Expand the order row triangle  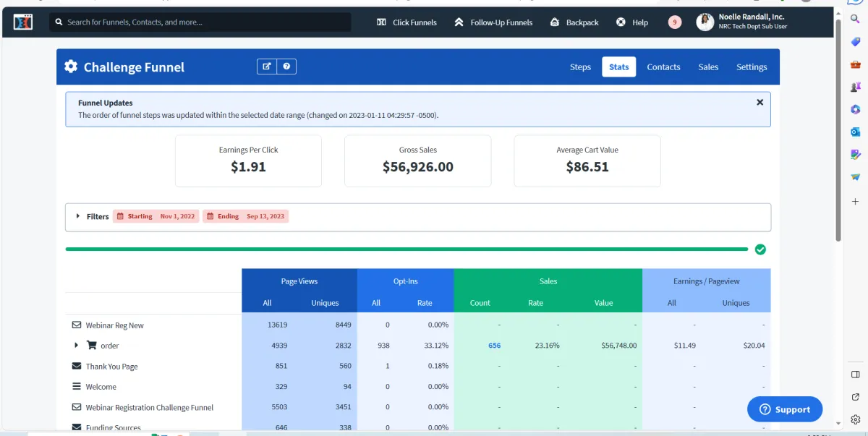click(77, 346)
